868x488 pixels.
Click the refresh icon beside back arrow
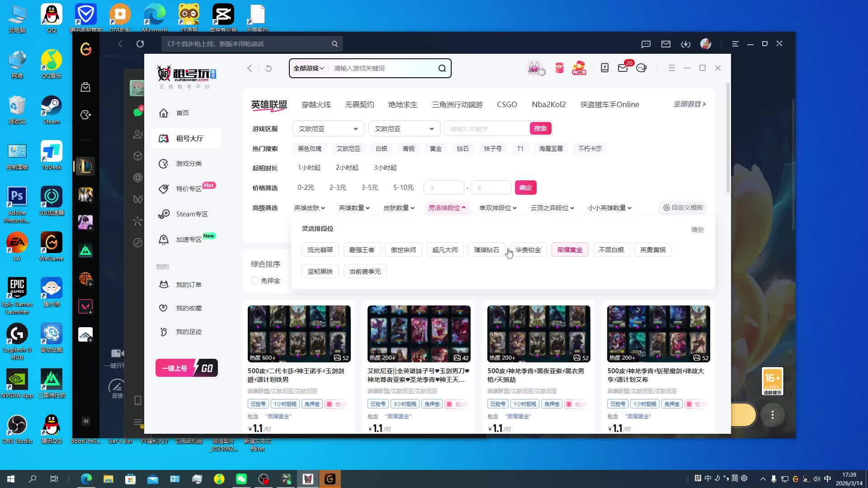tap(269, 68)
